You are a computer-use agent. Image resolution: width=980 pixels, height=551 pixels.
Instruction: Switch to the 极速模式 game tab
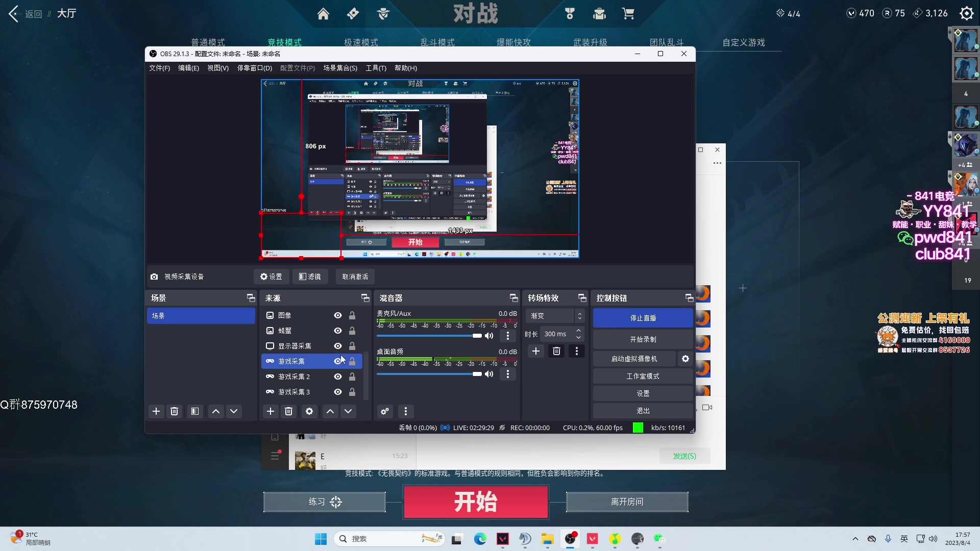click(x=361, y=42)
